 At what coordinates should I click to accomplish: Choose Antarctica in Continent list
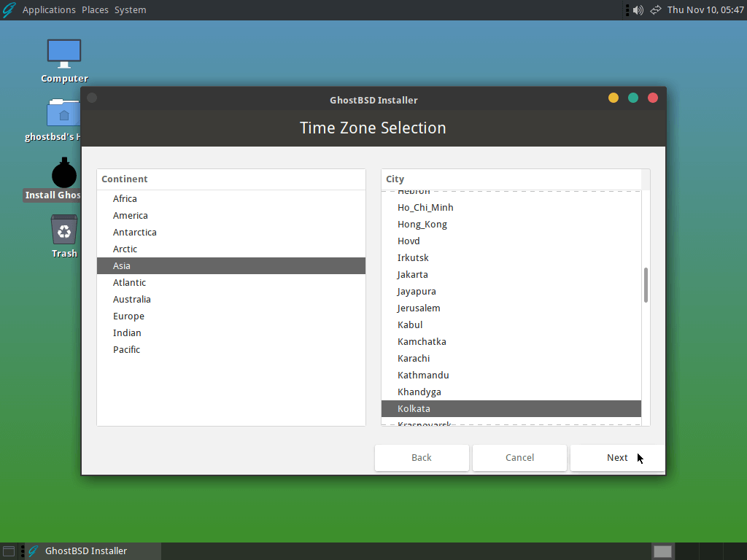231,232
